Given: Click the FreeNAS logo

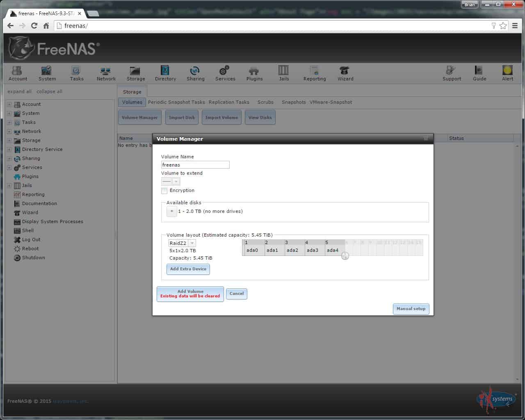Looking at the screenshot, I should [x=54, y=48].
